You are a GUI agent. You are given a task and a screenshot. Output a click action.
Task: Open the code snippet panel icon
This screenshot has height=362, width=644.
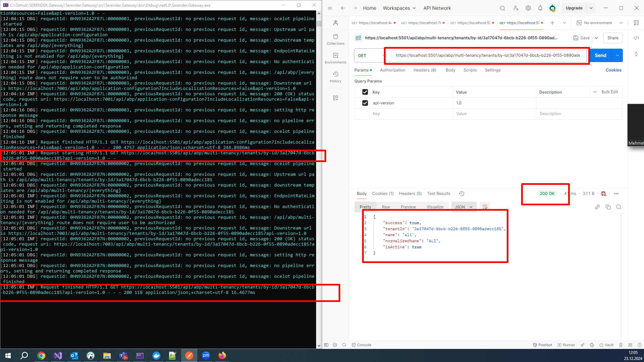pos(636,38)
